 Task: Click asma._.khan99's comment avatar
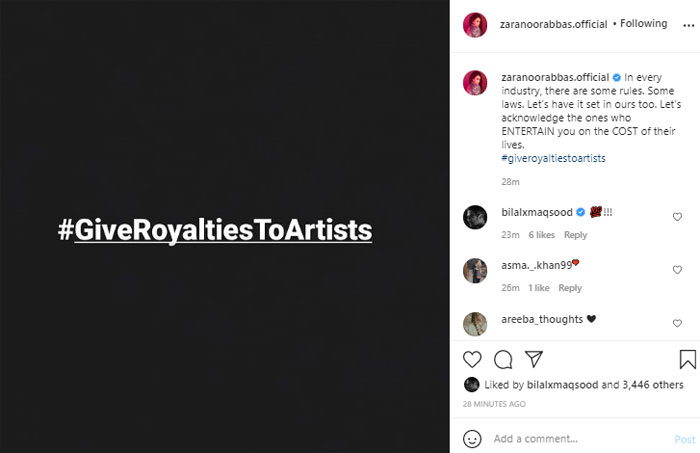(x=475, y=270)
